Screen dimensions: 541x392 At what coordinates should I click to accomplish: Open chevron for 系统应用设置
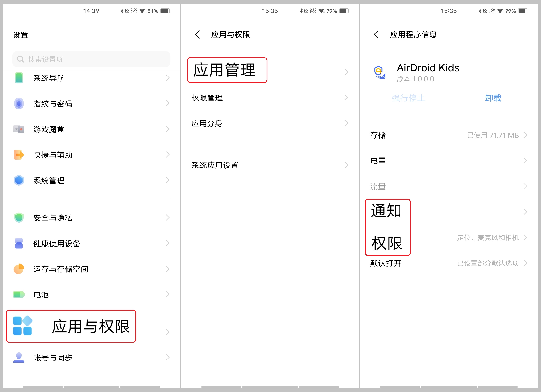(x=346, y=165)
